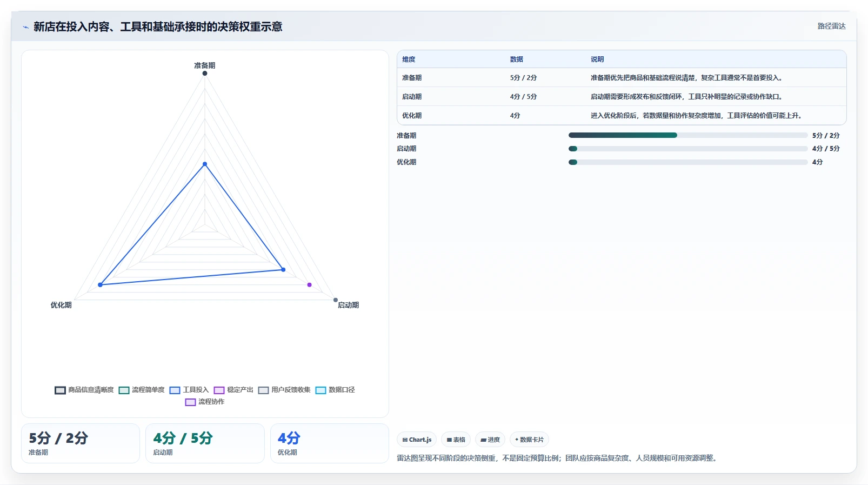Toggle the 流程协作 legend series
Viewport: 868px width, 485px height.
[x=205, y=402]
